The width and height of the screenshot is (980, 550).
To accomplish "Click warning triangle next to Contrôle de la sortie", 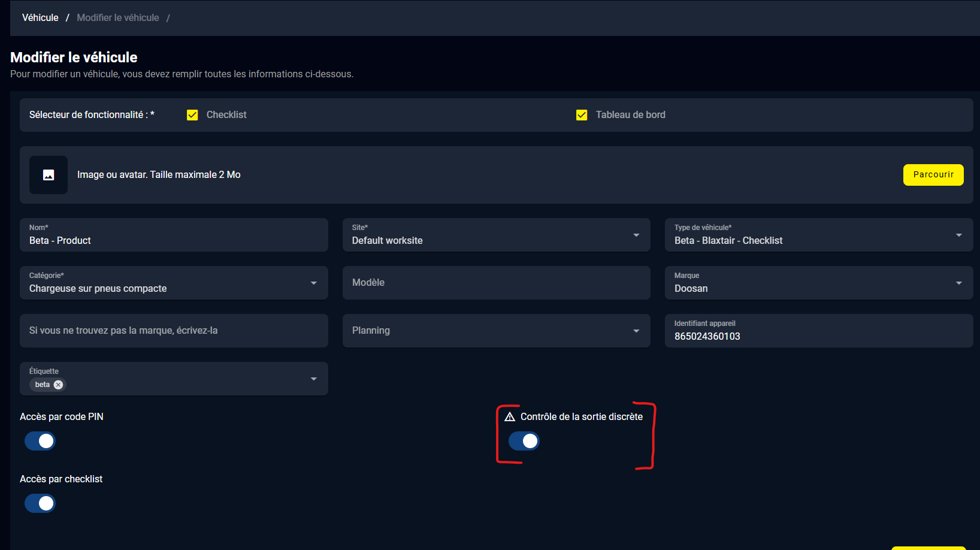I will [510, 416].
